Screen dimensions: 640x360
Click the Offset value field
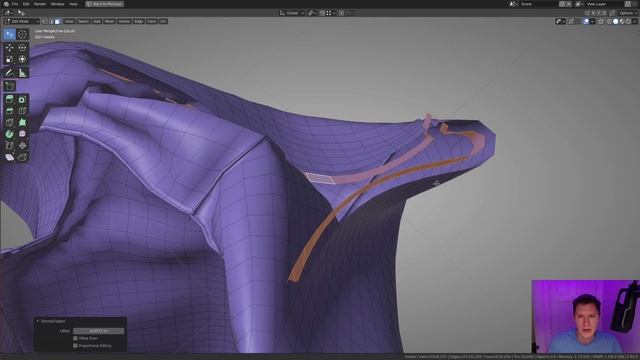coord(98,331)
